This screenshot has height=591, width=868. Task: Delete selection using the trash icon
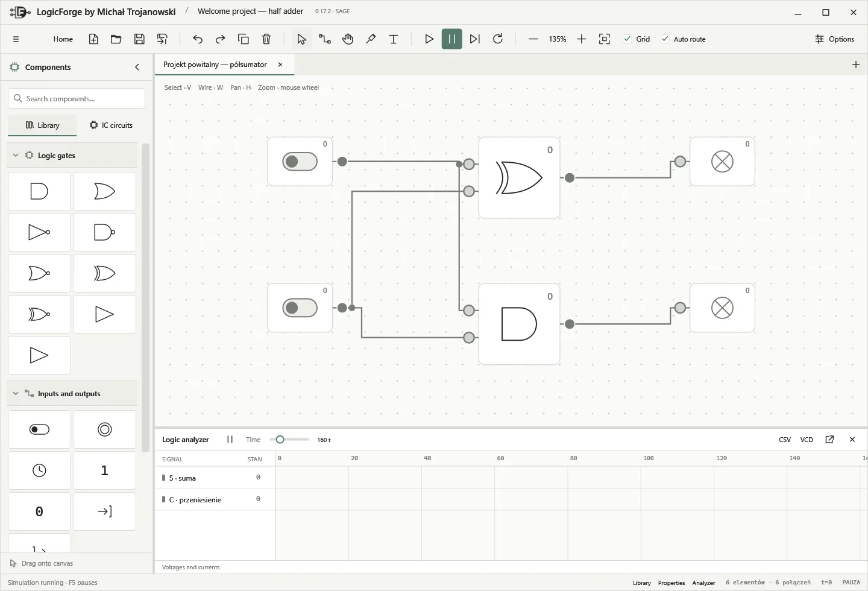266,39
